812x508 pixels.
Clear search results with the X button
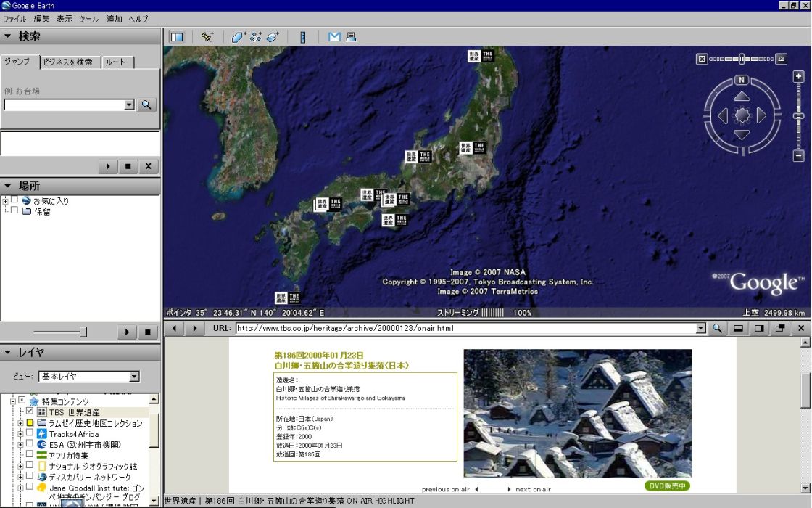148,166
